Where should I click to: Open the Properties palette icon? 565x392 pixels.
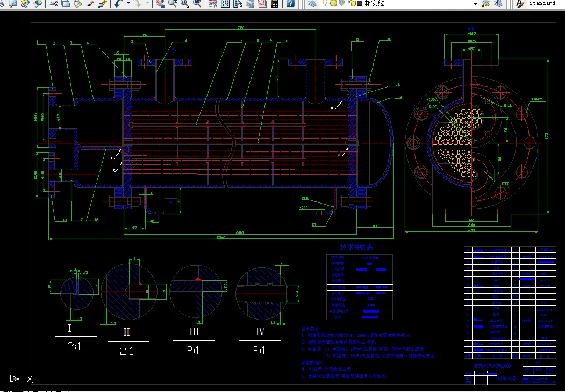[213, 4]
